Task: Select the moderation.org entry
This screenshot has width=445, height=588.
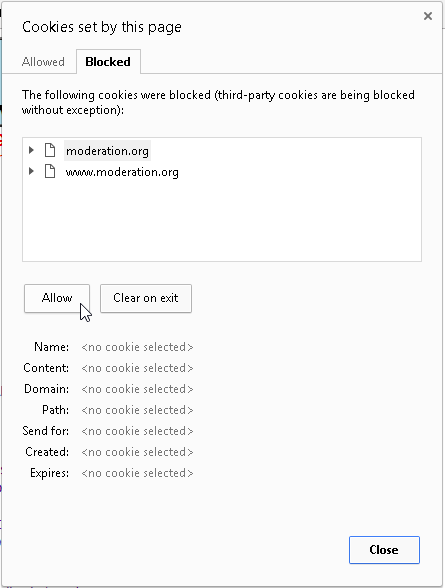Action: pos(107,150)
